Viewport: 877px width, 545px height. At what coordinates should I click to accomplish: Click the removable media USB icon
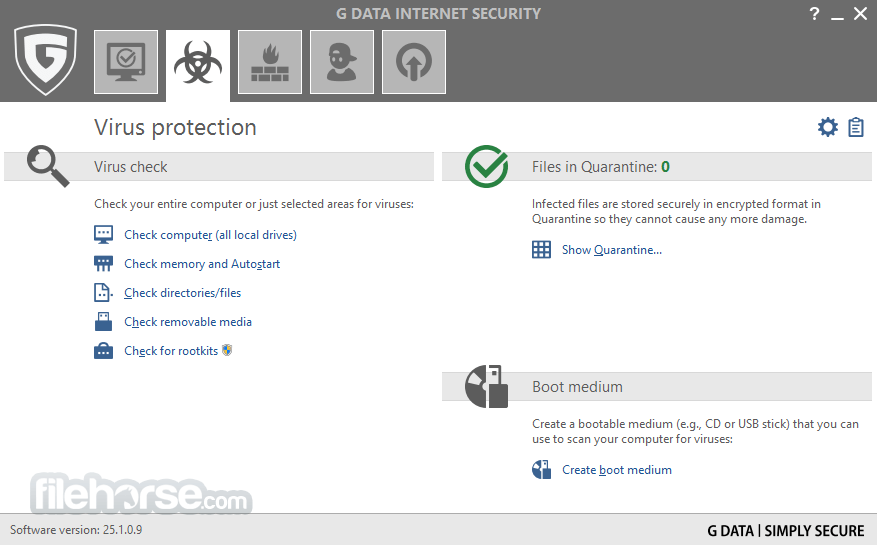point(103,322)
